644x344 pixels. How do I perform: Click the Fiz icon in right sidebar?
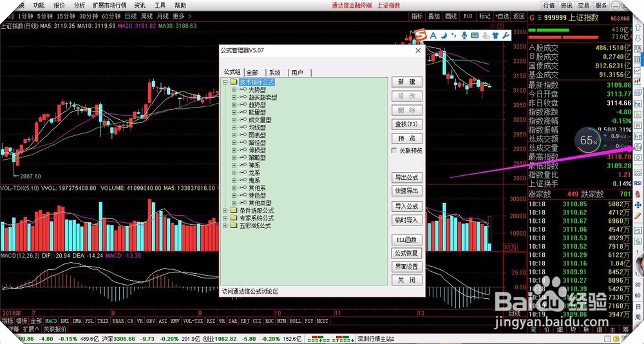pos(638,136)
